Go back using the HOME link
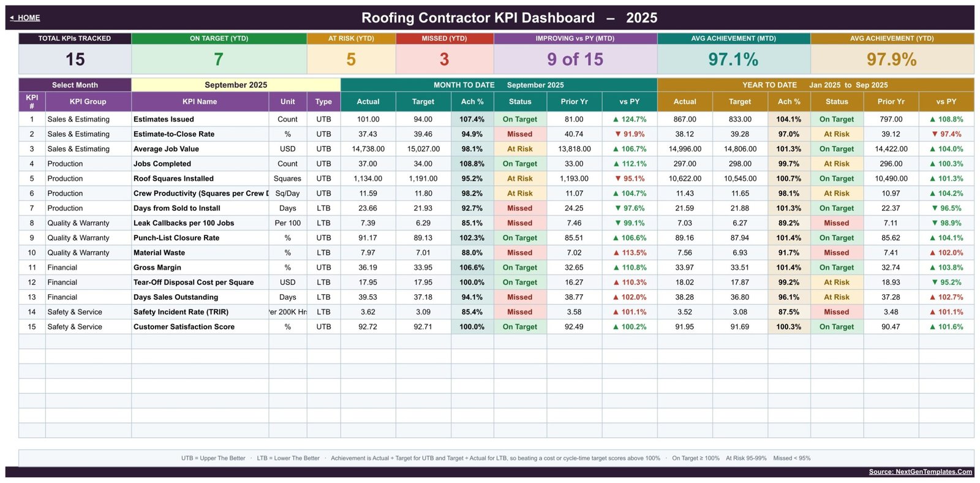The height and width of the screenshot is (483, 980). 25,18
